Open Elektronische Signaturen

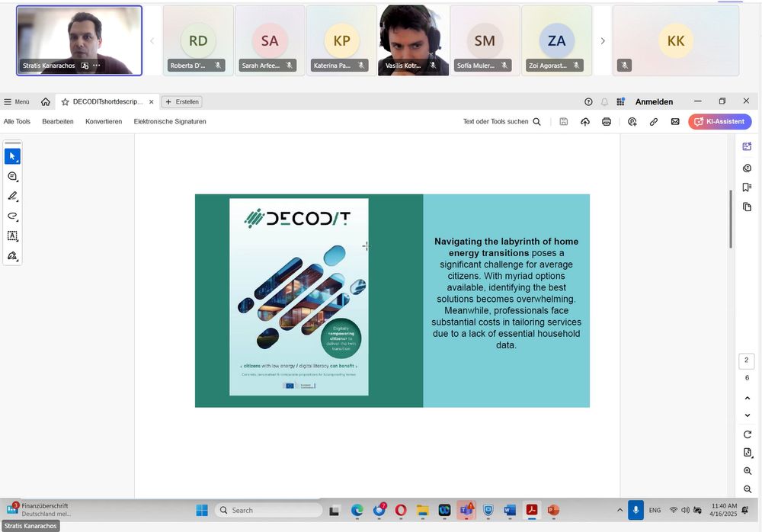[170, 122]
